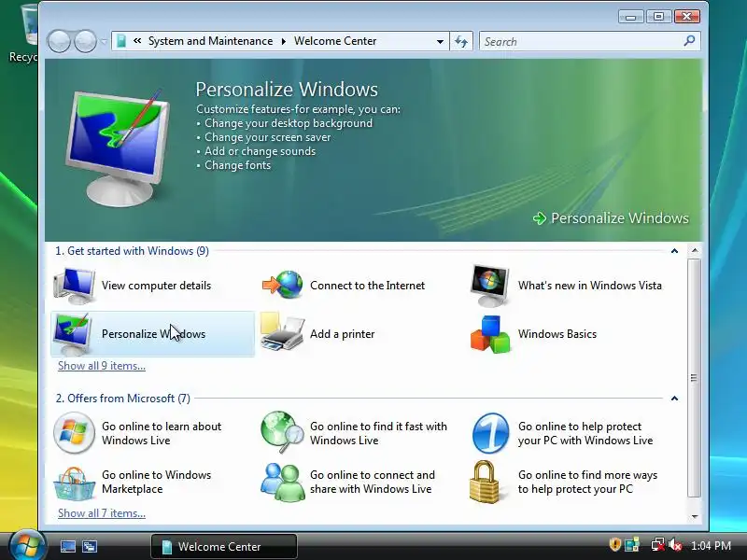The width and height of the screenshot is (747, 560).
Task: Click the Welcome Center taskbar button
Action: [x=224, y=546]
